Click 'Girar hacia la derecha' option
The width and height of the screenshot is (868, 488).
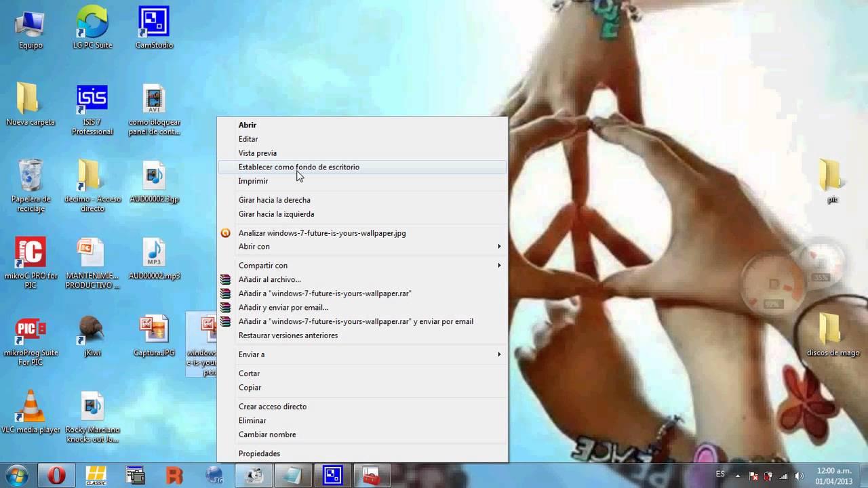coord(274,201)
